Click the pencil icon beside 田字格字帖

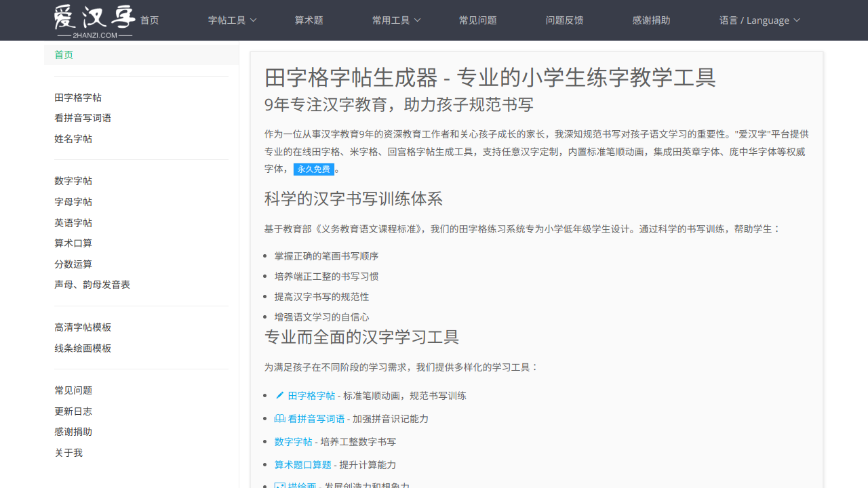pyautogui.click(x=279, y=395)
